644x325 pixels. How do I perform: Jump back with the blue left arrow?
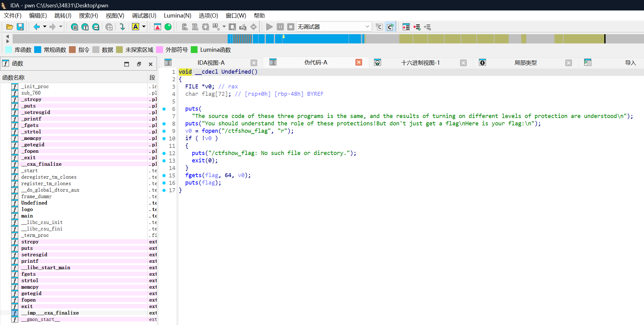point(37,27)
